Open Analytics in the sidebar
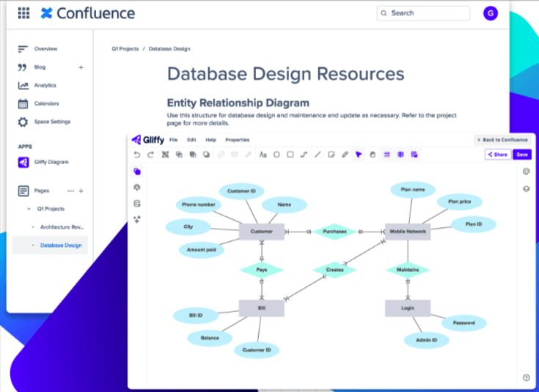 point(45,85)
